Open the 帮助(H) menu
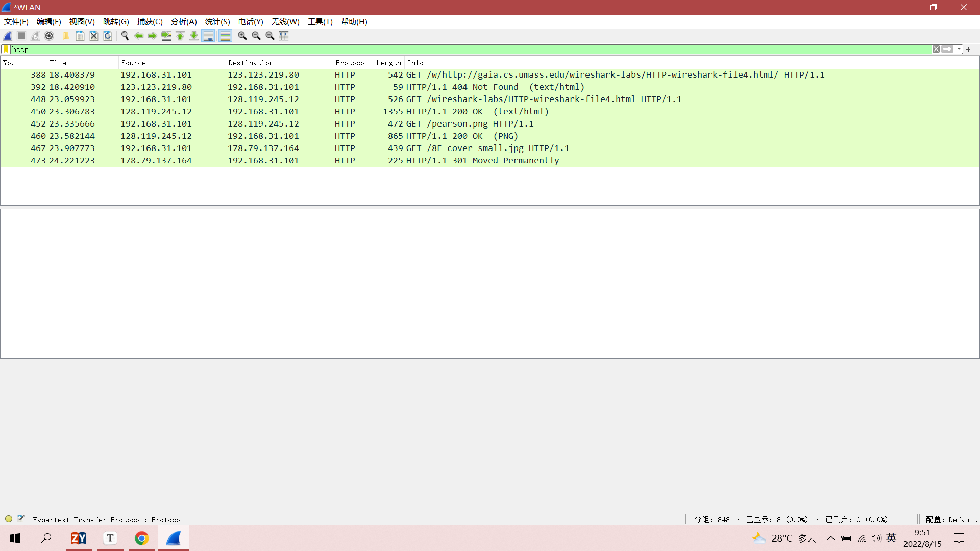The image size is (980, 551). tap(354, 22)
